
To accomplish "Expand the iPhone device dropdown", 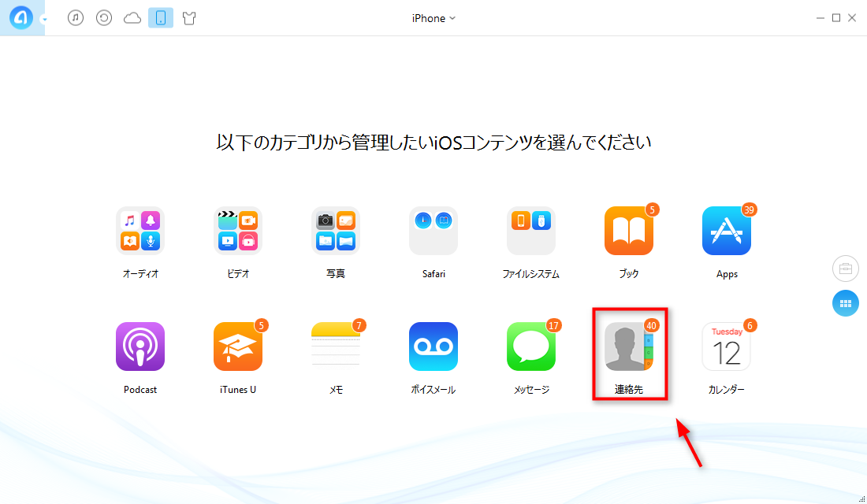I will (x=433, y=18).
